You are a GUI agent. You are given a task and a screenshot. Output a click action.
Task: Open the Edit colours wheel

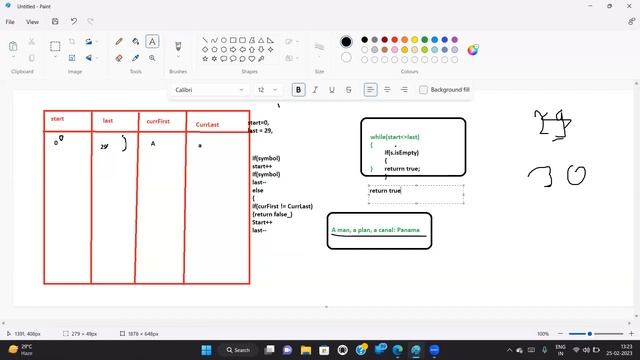tap(473, 50)
